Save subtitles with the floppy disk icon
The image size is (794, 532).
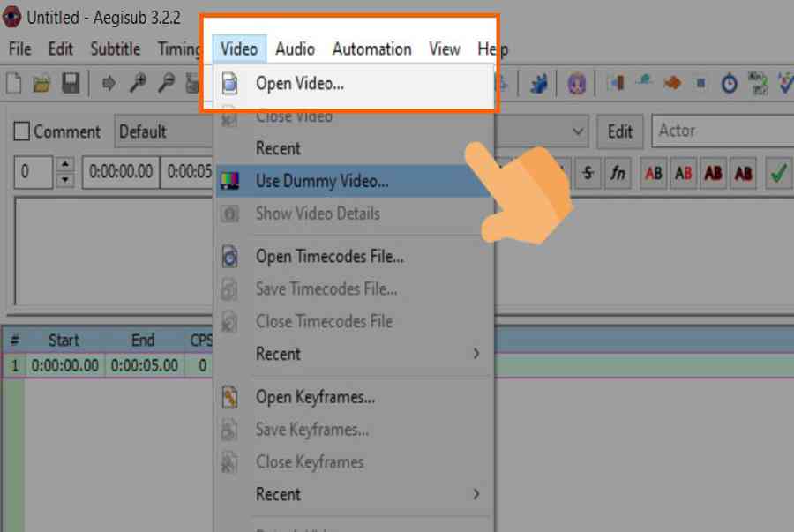(71, 84)
